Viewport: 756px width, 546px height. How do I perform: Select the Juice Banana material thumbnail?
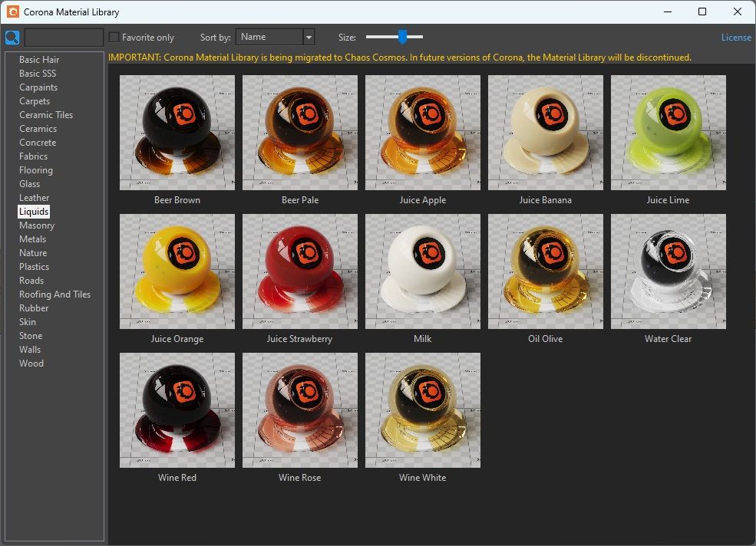(x=545, y=133)
